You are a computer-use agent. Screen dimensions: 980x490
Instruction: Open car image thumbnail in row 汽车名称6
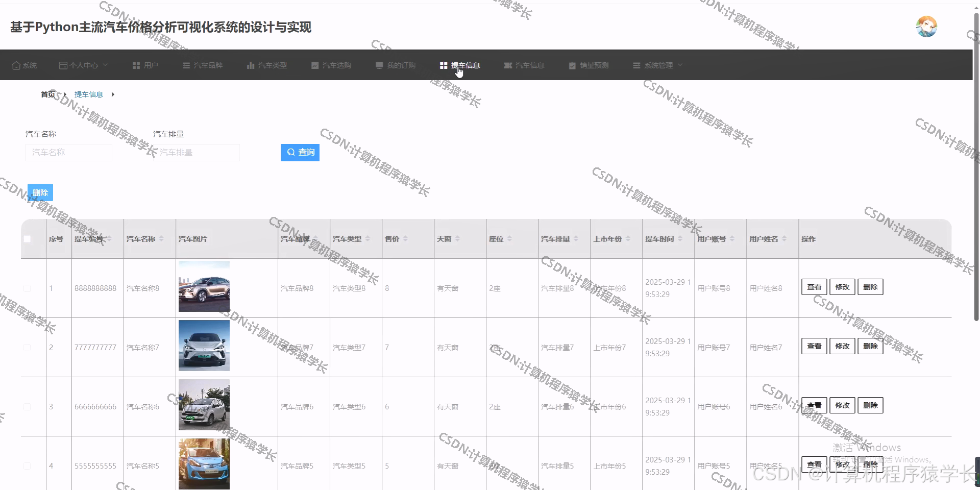click(x=204, y=405)
